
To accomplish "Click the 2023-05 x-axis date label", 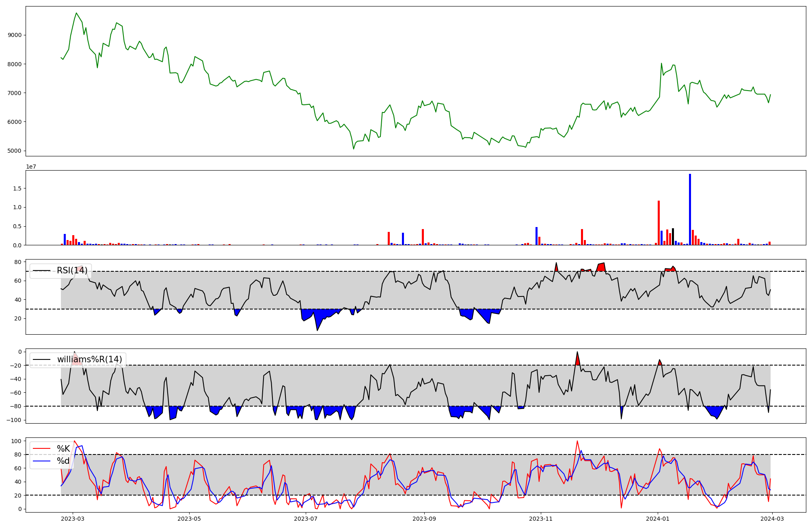I will 190,519.
